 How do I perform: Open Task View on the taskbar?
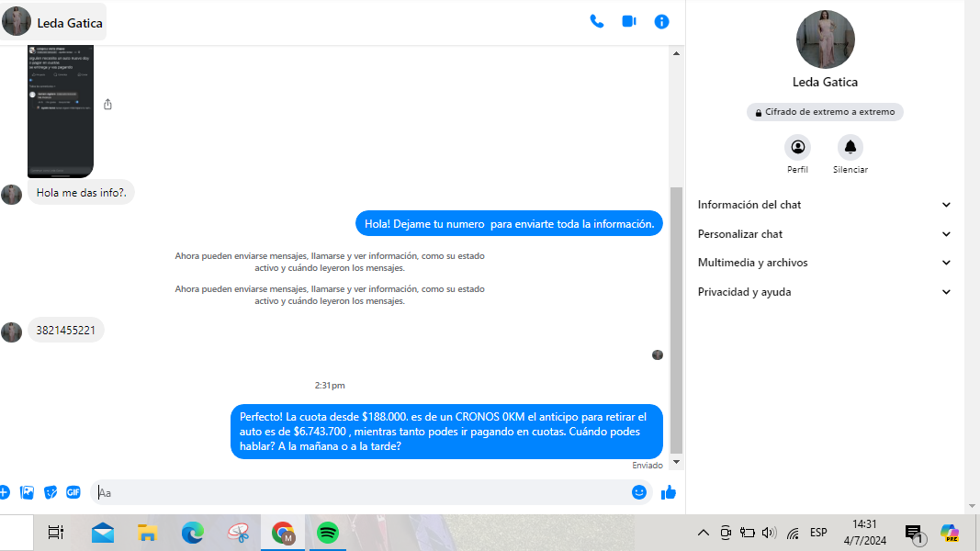pyautogui.click(x=56, y=533)
